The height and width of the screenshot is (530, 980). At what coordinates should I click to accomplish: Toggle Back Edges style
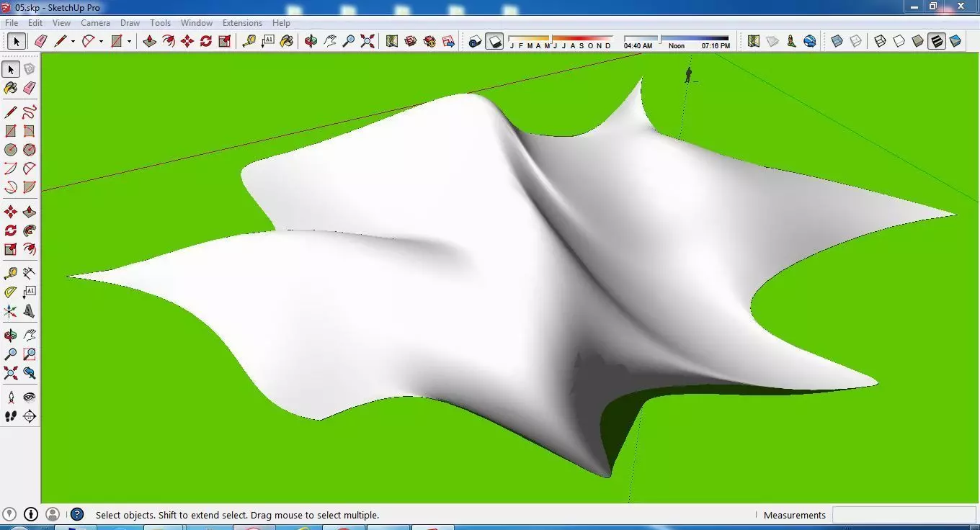click(x=856, y=41)
